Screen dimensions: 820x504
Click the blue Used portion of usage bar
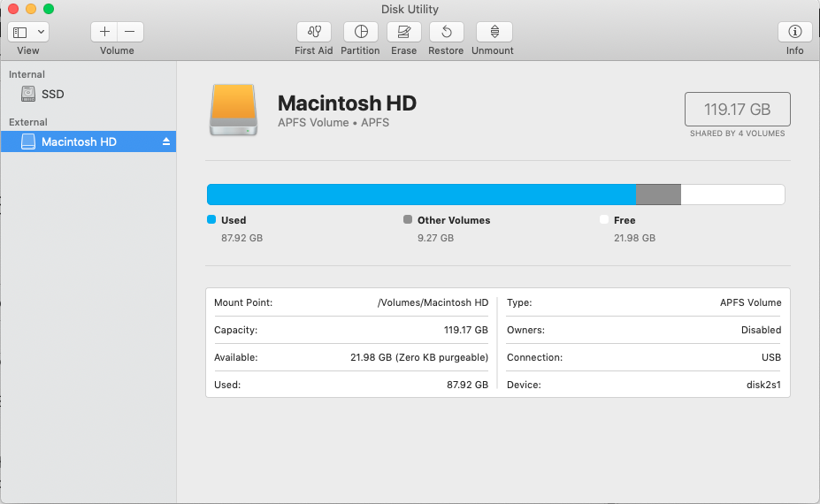tap(422, 195)
